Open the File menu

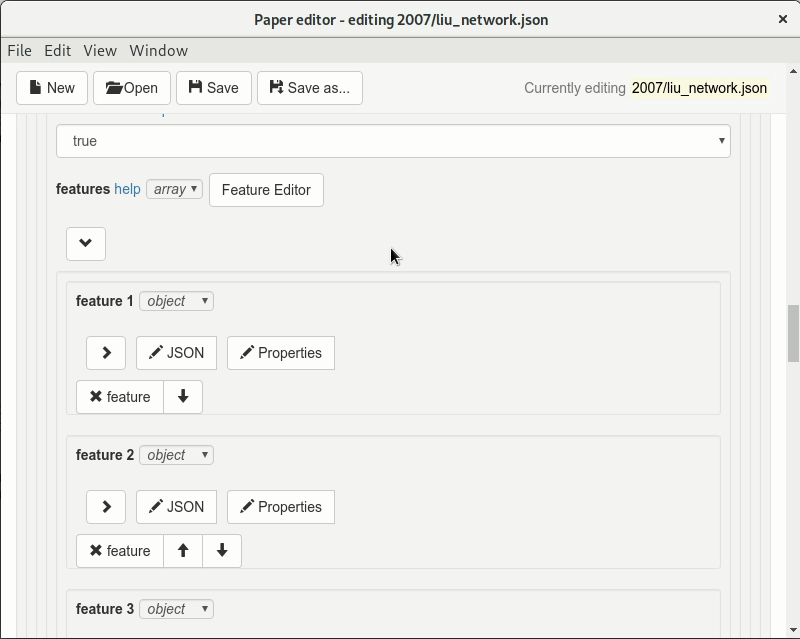point(19,51)
